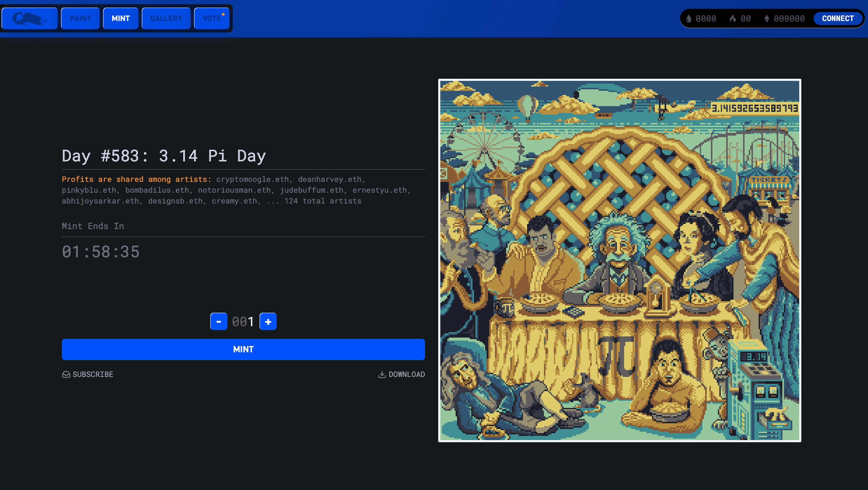
Task: Click the Basepaint logo in the navbar
Action: (29, 18)
